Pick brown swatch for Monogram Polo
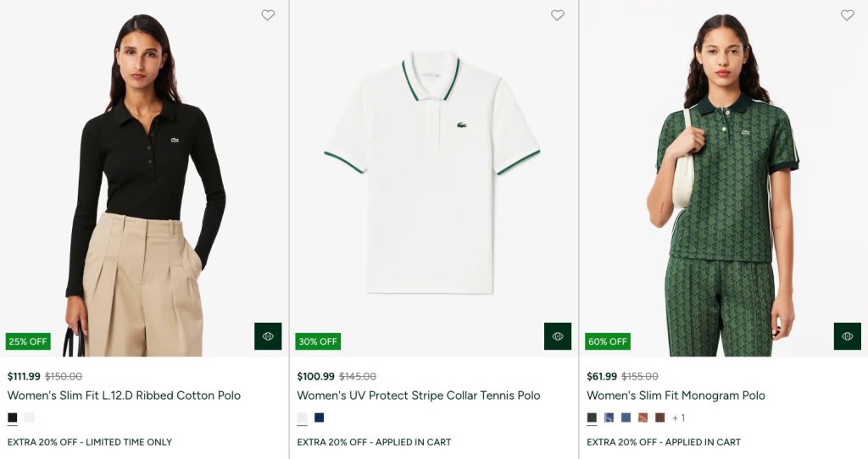Image resolution: width=868 pixels, height=459 pixels. click(x=660, y=418)
